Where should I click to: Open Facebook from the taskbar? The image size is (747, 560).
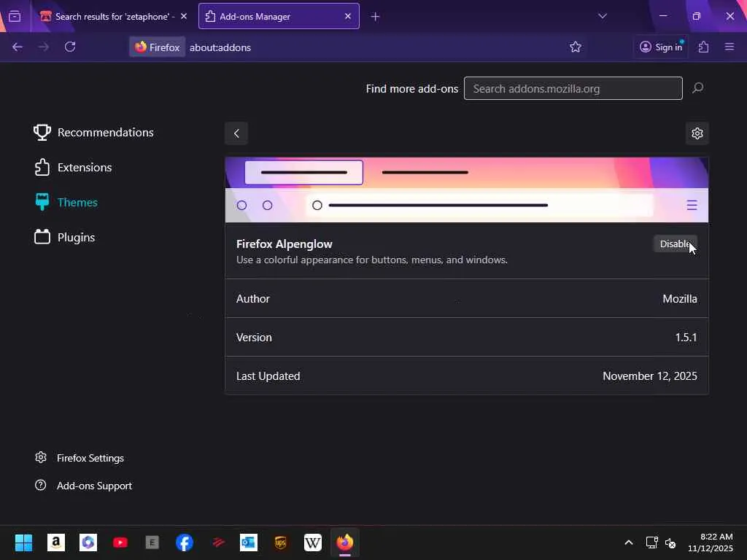[185, 542]
